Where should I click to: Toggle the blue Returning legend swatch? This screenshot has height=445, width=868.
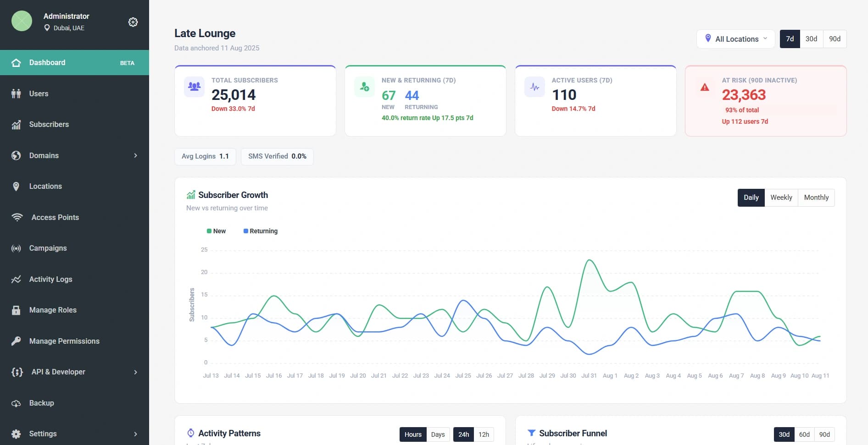[246, 231]
